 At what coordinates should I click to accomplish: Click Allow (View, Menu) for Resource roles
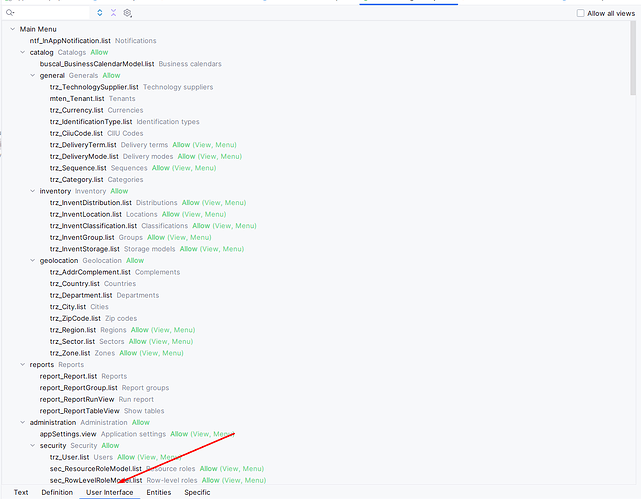coord(232,469)
